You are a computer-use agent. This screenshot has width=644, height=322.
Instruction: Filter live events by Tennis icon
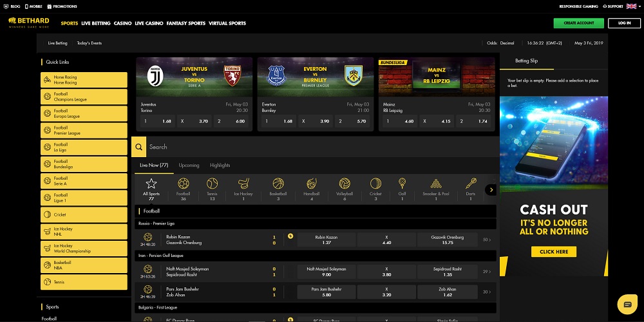(213, 184)
